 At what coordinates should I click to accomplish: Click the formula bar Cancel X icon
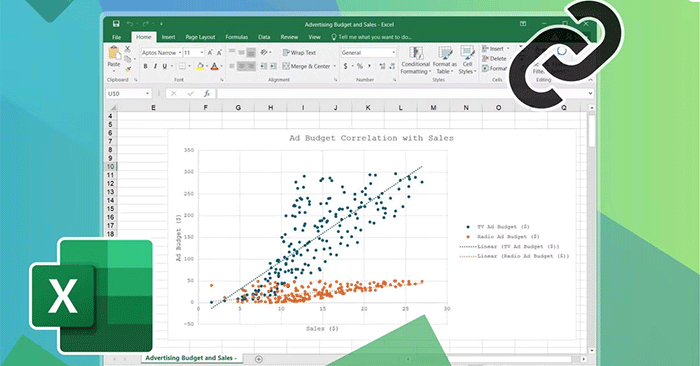coord(174,93)
